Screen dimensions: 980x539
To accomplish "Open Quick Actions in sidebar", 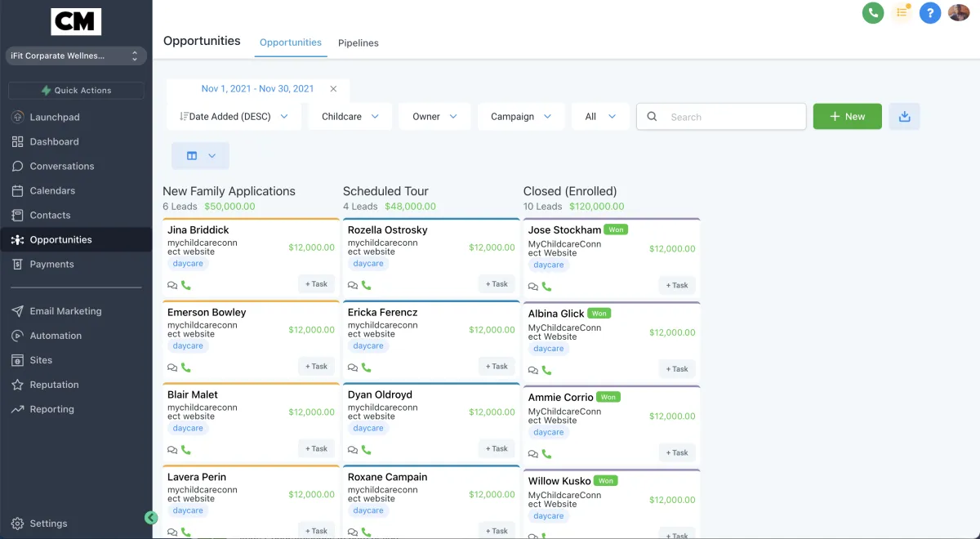I will click(x=76, y=91).
